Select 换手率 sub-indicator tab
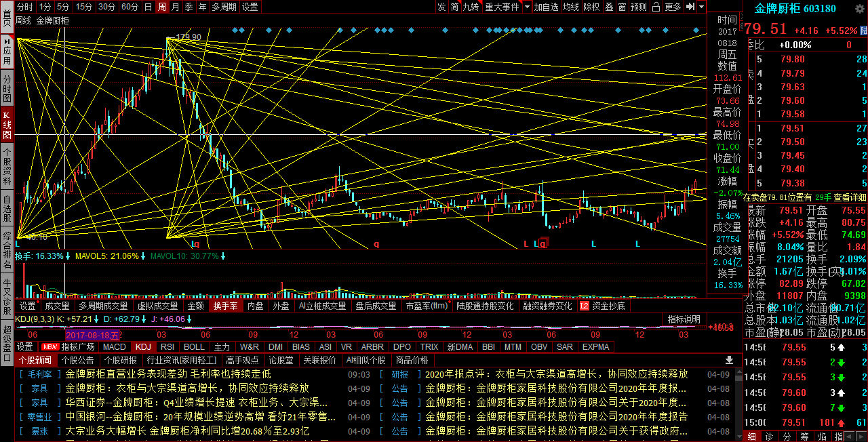Screen dimensions: 868x442 pyautogui.click(x=226, y=306)
